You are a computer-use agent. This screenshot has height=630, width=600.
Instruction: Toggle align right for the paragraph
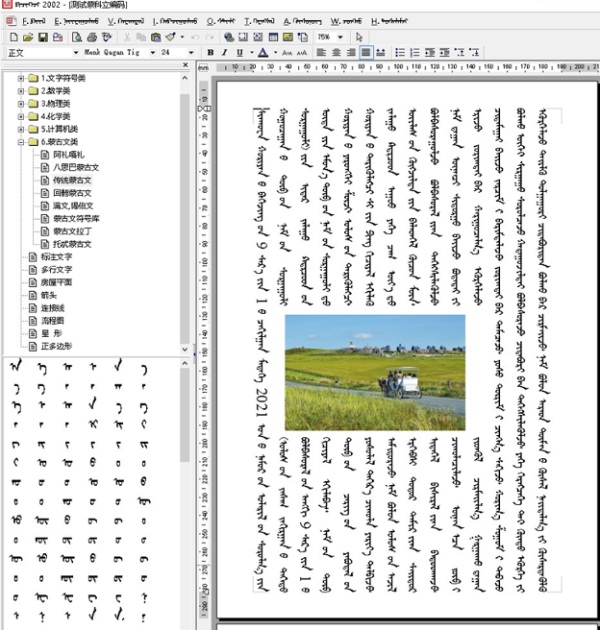click(351, 53)
